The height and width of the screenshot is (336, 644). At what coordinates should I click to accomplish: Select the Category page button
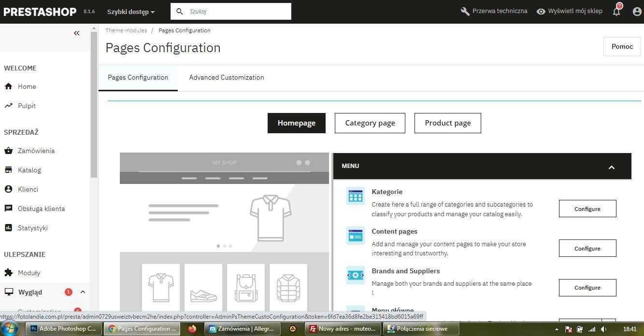click(x=370, y=123)
